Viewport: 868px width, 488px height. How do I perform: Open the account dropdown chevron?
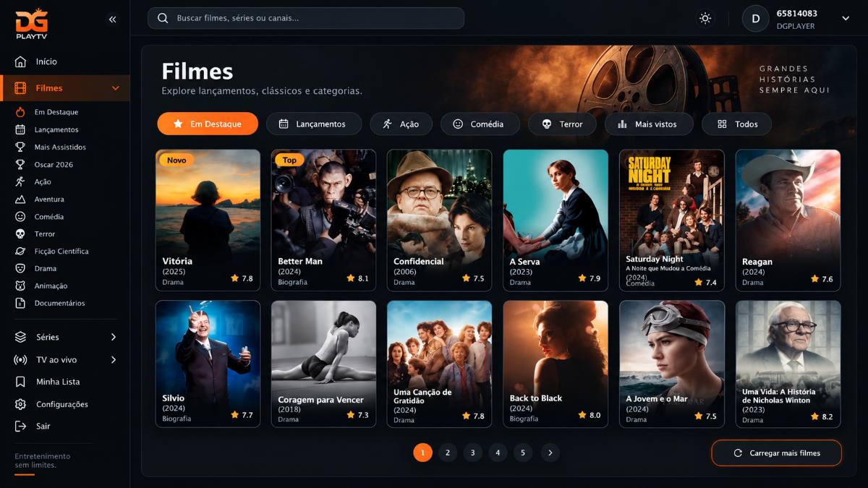click(846, 19)
